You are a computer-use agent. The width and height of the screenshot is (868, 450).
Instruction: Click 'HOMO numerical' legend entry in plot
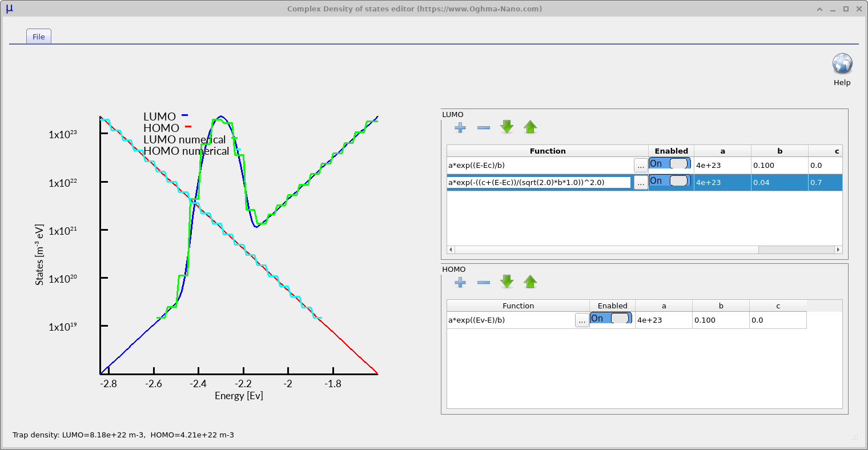(x=186, y=151)
